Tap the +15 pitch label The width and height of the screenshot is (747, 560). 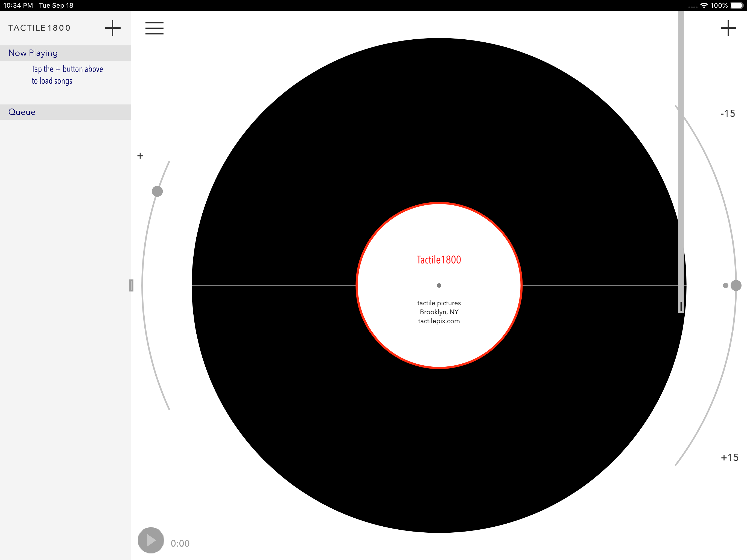pos(730,457)
